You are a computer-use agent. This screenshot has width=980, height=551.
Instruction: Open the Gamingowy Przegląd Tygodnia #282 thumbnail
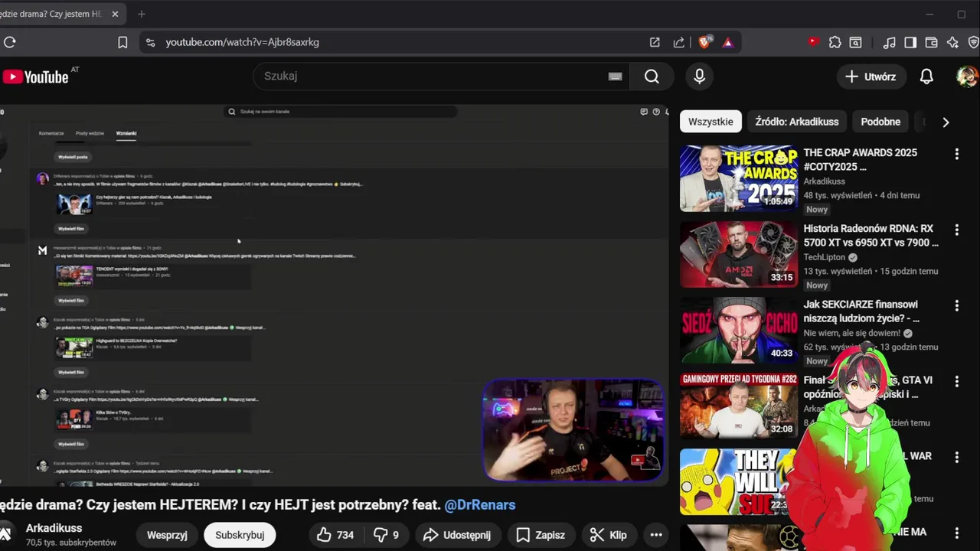tap(739, 406)
